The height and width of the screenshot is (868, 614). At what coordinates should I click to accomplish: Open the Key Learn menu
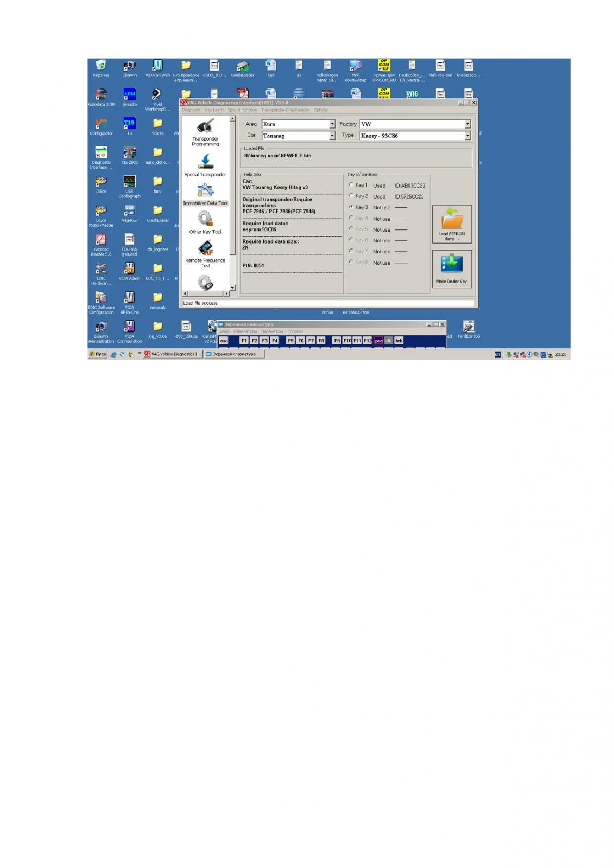click(x=214, y=110)
